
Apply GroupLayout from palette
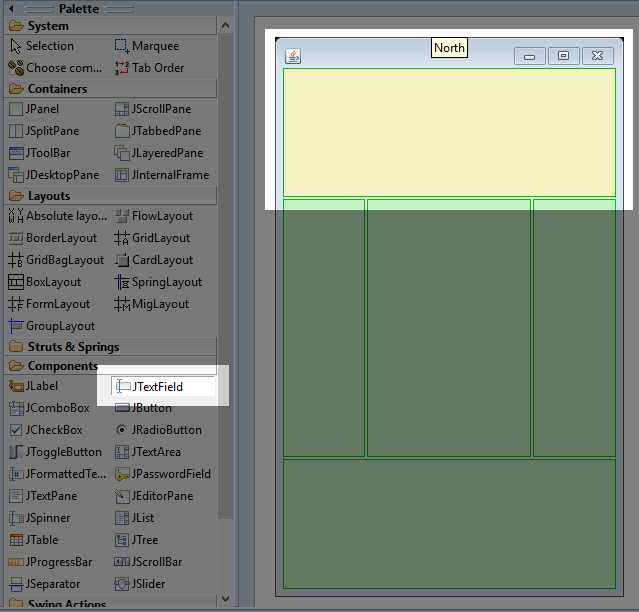pos(52,326)
